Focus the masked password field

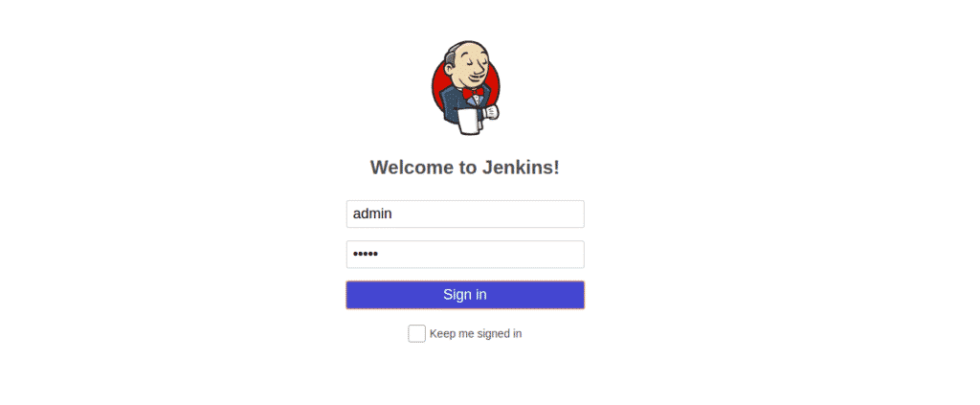(x=465, y=255)
